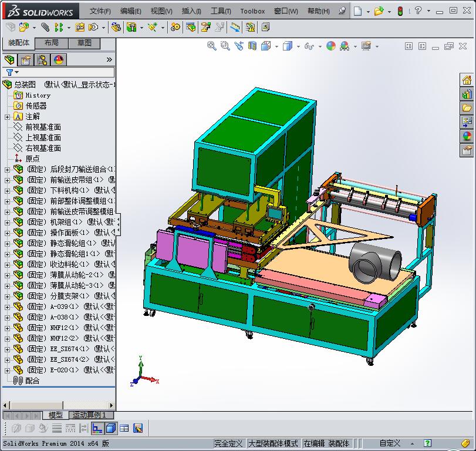Select the 前视基准面 plane in tree
This screenshot has width=476, height=451.
pos(43,127)
